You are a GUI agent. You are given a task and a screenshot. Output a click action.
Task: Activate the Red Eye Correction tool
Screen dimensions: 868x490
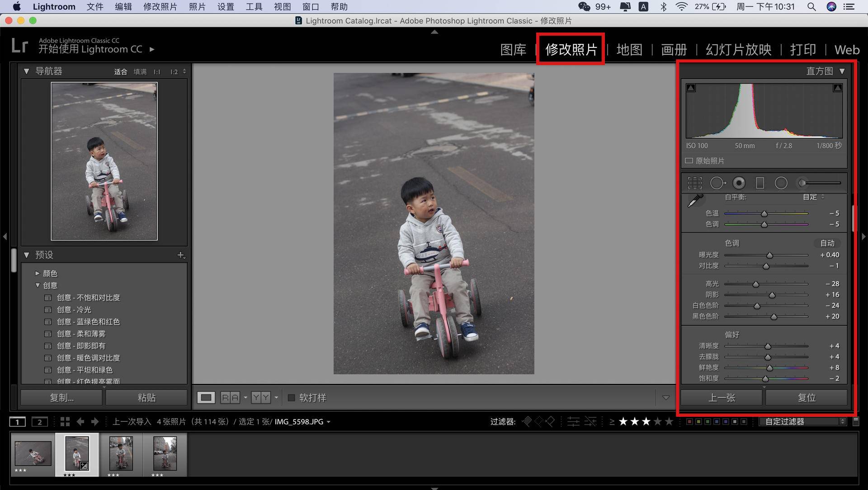click(x=739, y=183)
